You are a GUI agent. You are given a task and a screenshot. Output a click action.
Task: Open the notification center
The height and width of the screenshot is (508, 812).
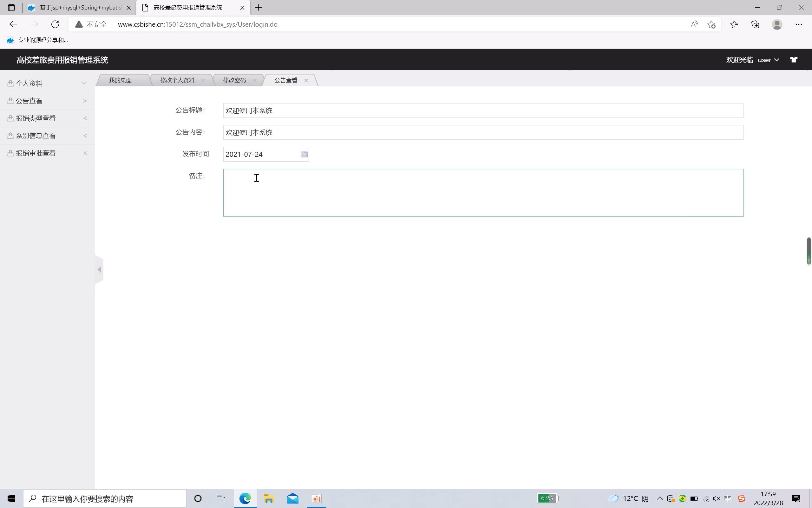[796, 498]
